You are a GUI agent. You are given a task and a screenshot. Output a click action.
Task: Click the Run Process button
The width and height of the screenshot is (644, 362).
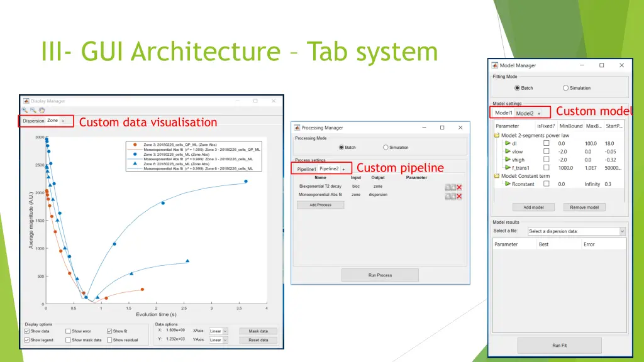click(x=380, y=275)
